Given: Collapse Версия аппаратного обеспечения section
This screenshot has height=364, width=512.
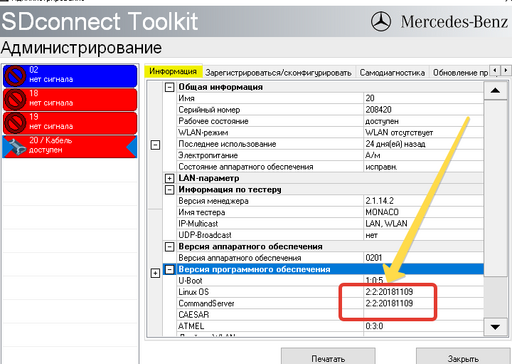Looking at the screenshot, I should (170, 247).
